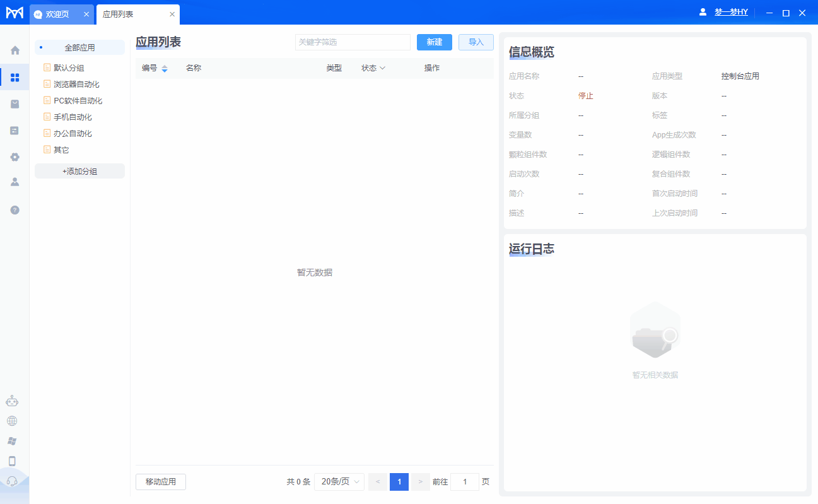Click the 控制台应用 value text
Viewport: 818px width, 504px height.
740,76
